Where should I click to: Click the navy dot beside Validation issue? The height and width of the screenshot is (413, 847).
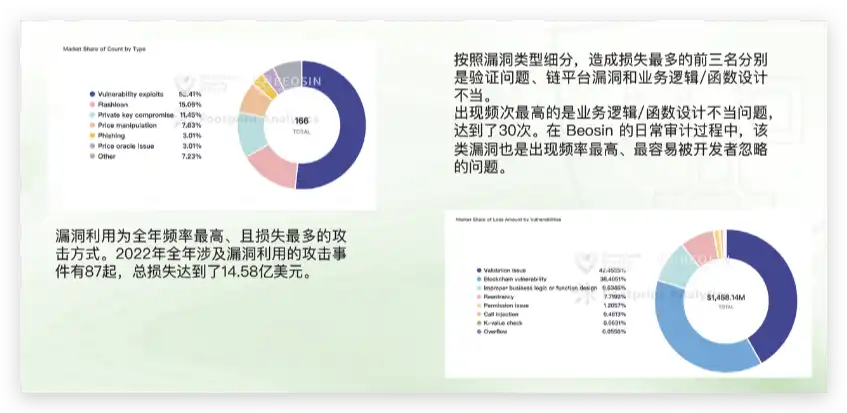point(479,270)
